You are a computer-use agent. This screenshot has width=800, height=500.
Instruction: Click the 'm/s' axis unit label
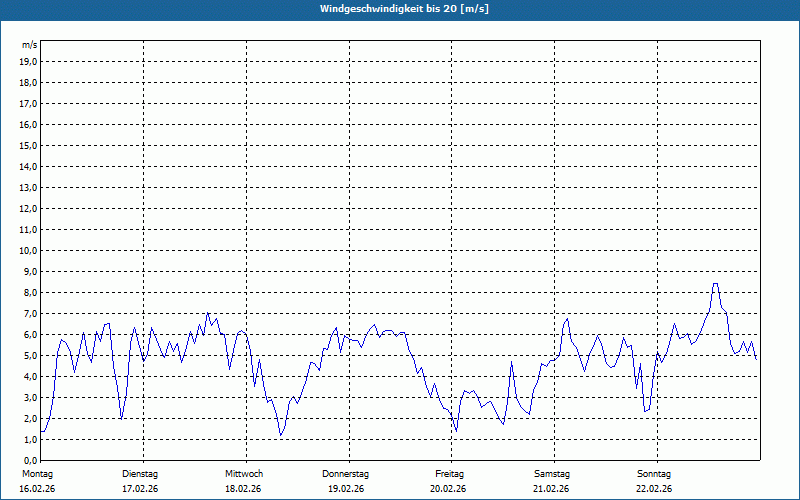[x=30, y=45]
